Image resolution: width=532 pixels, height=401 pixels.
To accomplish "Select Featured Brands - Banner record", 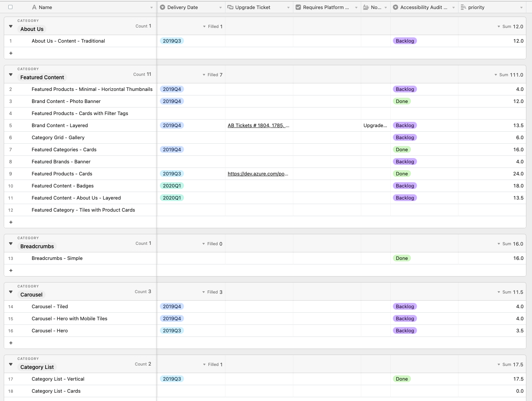I will 61,162.
